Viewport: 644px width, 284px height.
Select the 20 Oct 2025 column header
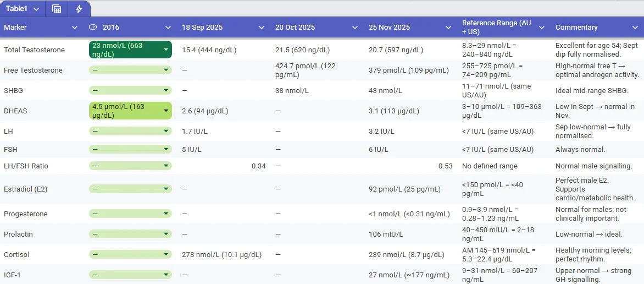click(295, 28)
